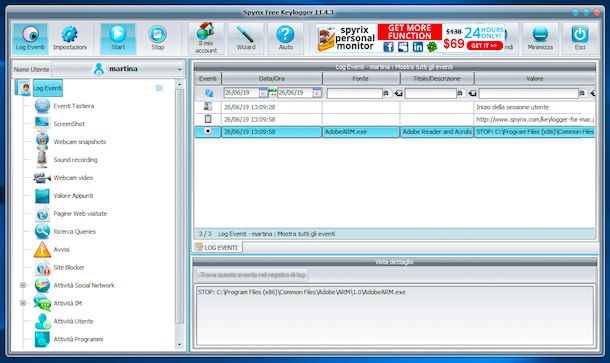Click the Esci power button
610x363 pixels.
click(580, 38)
